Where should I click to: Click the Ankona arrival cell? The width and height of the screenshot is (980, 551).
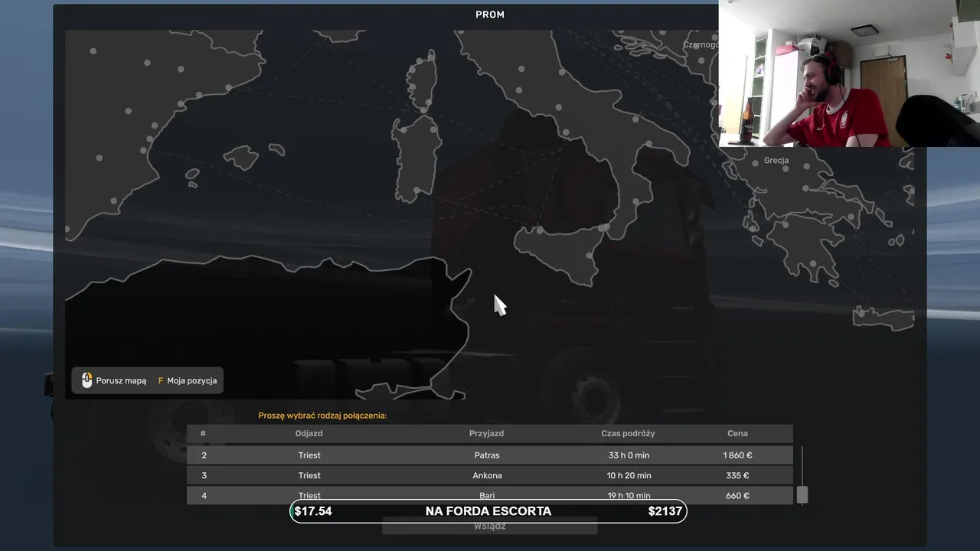tap(487, 475)
